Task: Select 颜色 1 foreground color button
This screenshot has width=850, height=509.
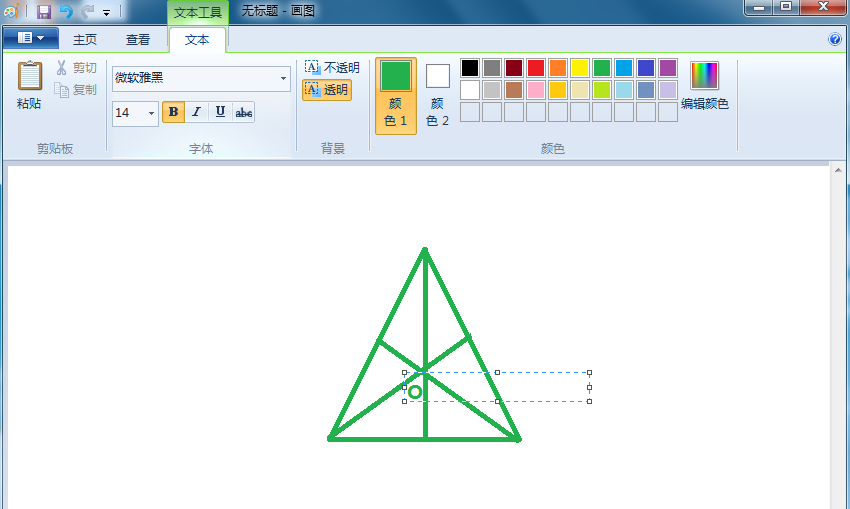Action: coord(396,96)
